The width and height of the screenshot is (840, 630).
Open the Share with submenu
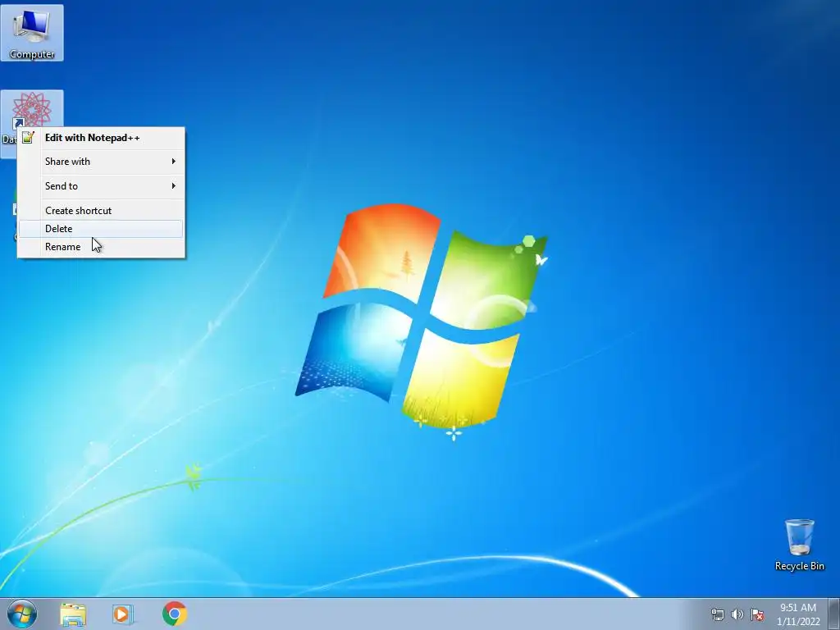click(101, 162)
